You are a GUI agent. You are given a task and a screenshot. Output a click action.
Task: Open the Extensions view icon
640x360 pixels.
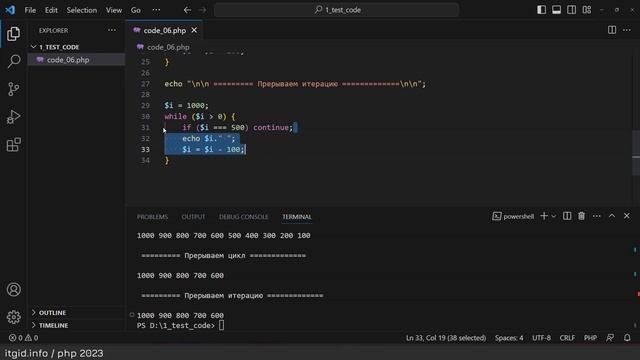coord(13,144)
